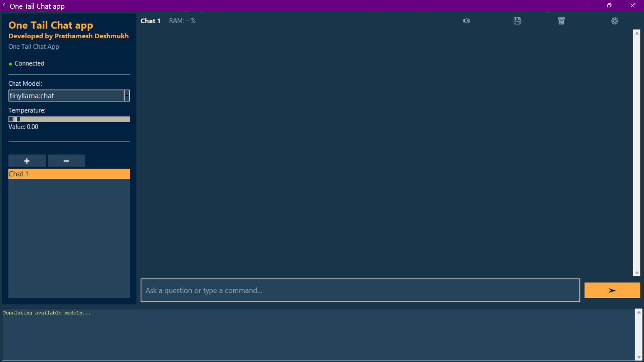Click the 'Chat 1' header title
This screenshot has height=362, width=644.
150,21
